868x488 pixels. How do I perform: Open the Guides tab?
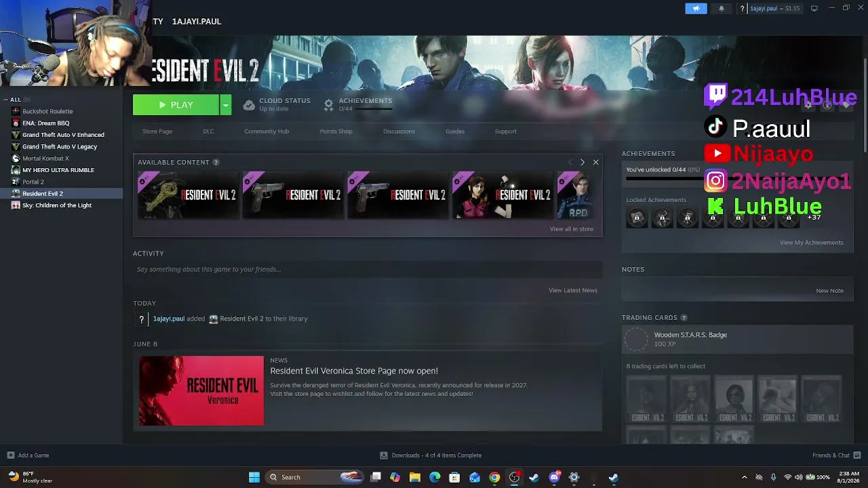[455, 131]
